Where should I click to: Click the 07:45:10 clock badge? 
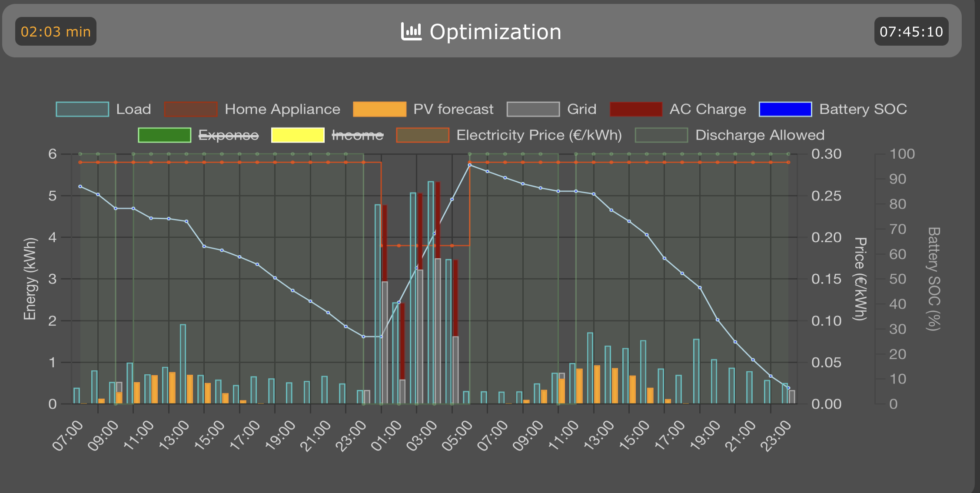click(911, 32)
